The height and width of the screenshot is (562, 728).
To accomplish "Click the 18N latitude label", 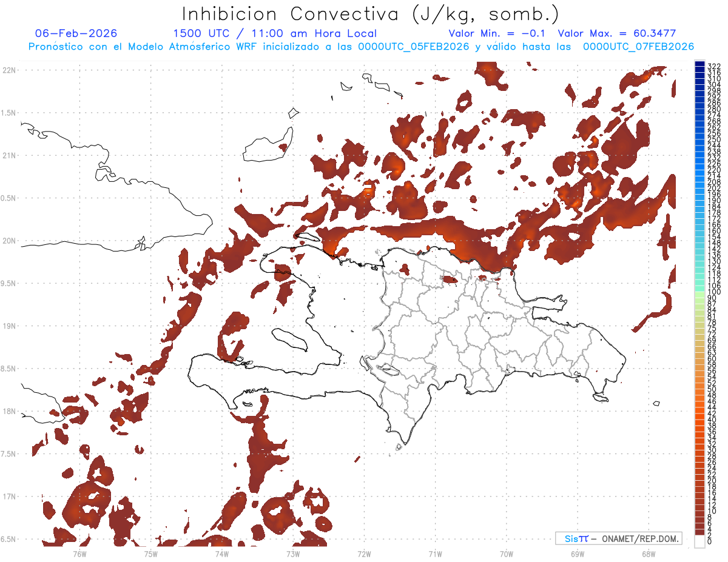I will click(x=9, y=412).
